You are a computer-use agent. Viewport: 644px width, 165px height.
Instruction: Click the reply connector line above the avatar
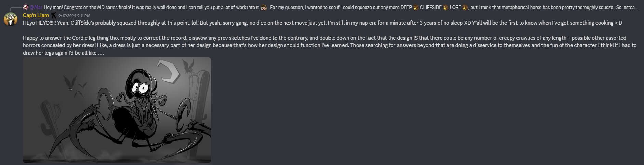(16, 9)
